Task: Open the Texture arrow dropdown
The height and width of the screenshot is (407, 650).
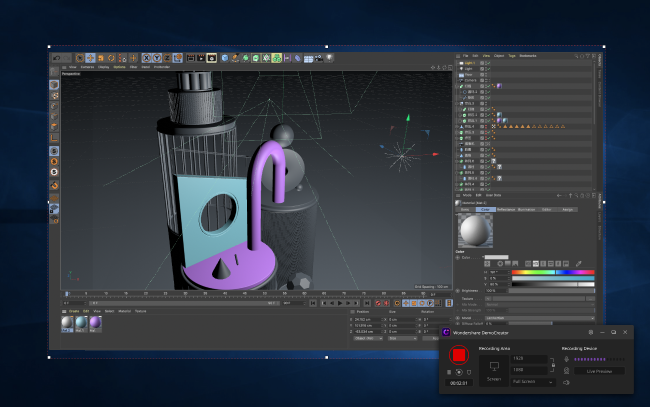Action: 488,298
